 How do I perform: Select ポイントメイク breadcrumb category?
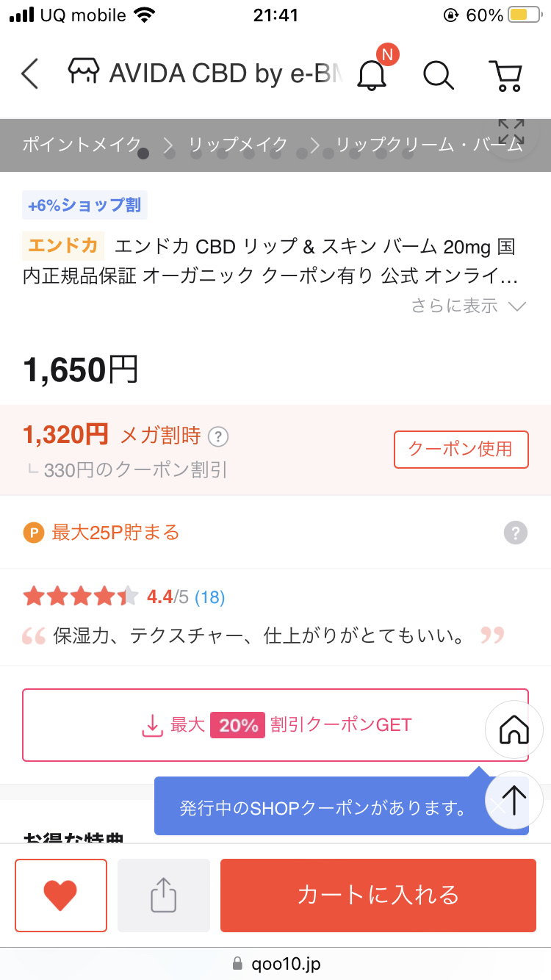tap(81, 145)
